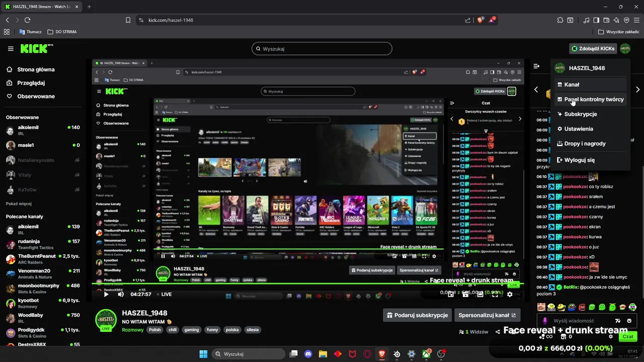Open Venomman20 recommended channel
This screenshot has width=644, height=362.
point(42,274)
